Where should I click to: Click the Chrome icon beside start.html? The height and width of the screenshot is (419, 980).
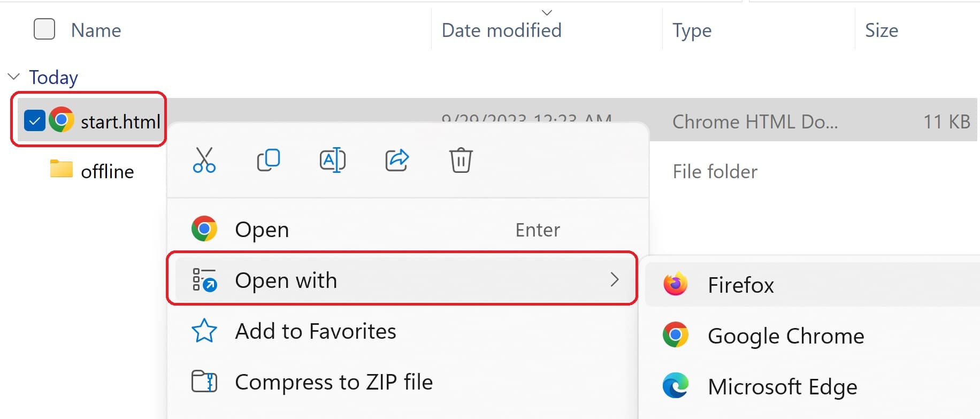[62, 120]
